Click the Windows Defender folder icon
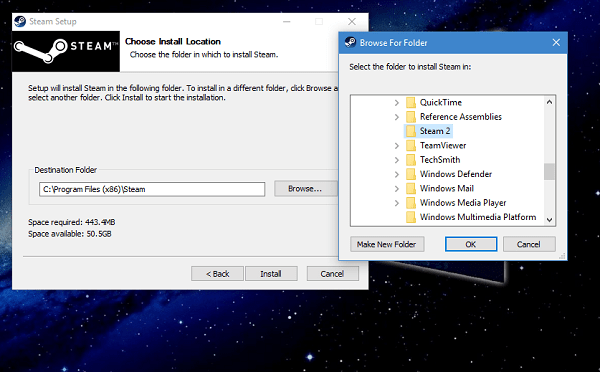600x372 pixels. click(411, 174)
